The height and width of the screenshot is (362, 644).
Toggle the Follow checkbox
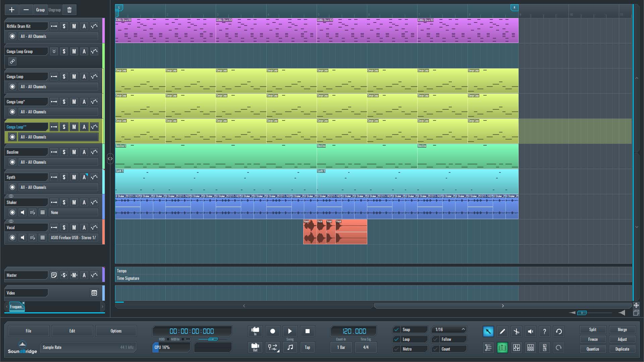coord(436,339)
